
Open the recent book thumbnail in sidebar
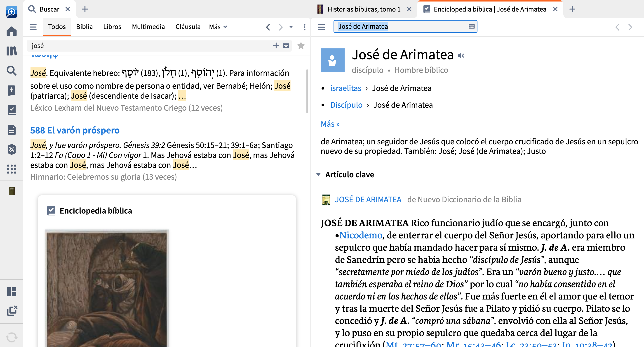[x=12, y=191]
